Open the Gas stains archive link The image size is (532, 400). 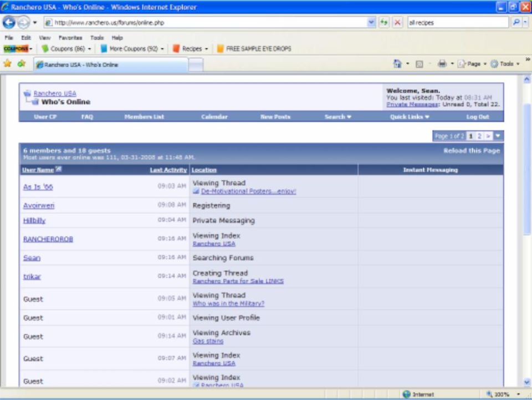(208, 341)
